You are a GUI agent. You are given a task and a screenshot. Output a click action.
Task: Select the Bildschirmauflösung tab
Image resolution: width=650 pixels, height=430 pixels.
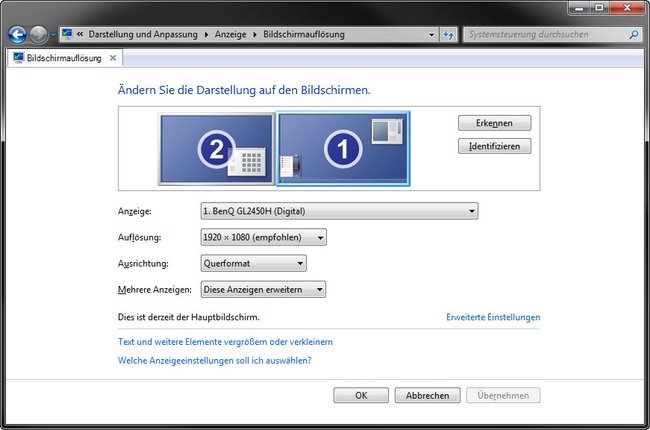(x=64, y=58)
